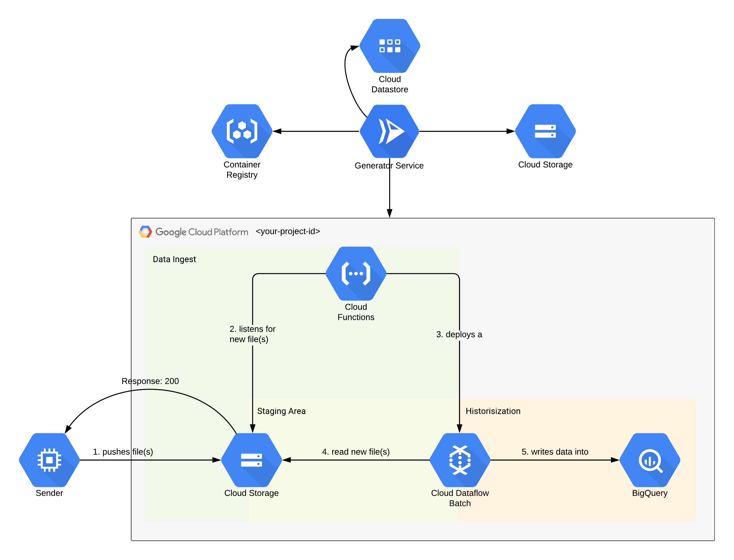Select the '5. writes data into' label

[554, 452]
